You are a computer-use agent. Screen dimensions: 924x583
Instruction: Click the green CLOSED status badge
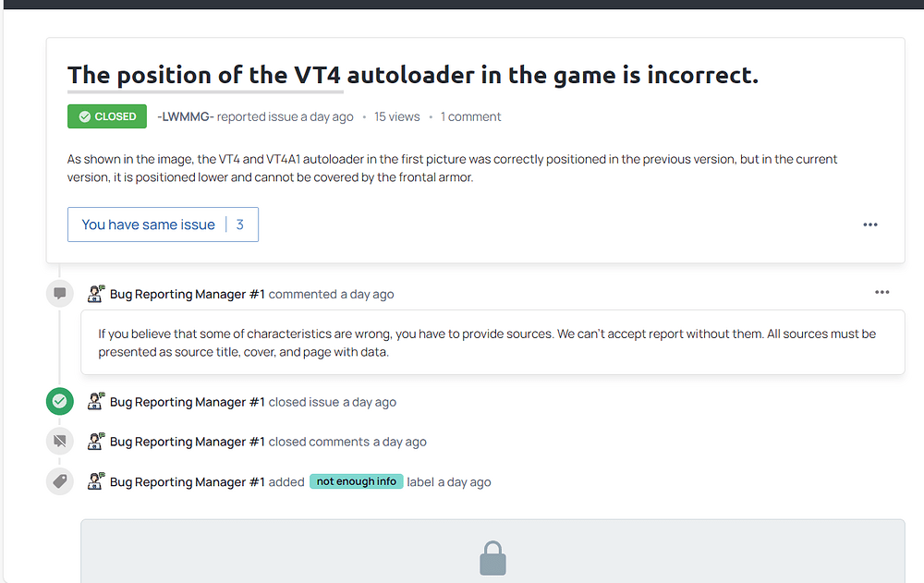coord(107,116)
